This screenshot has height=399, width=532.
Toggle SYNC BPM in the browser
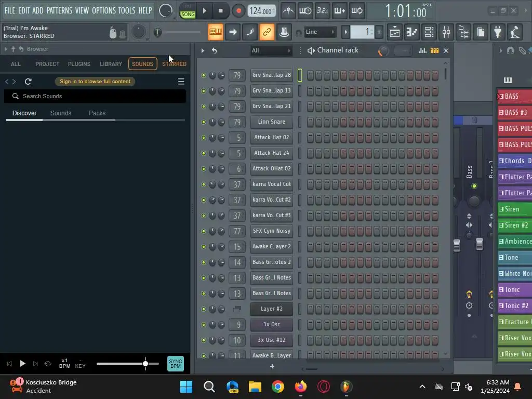click(176, 364)
